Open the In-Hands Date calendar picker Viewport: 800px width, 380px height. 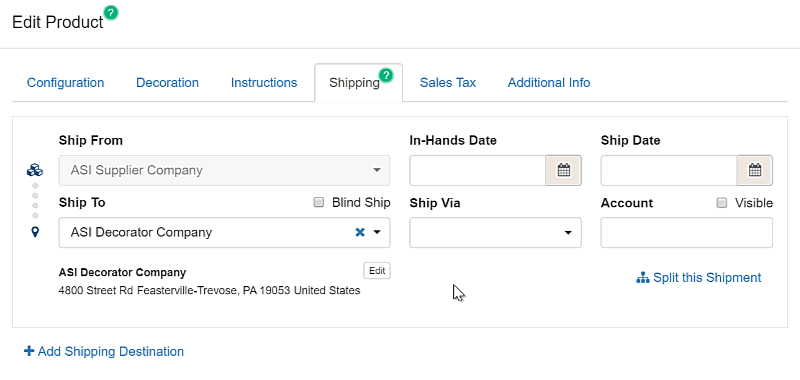coord(563,170)
